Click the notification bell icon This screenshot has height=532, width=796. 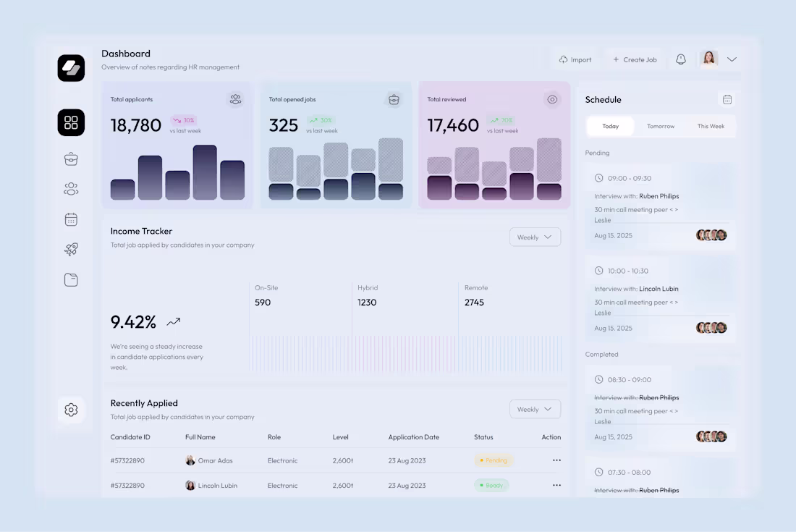click(x=680, y=59)
